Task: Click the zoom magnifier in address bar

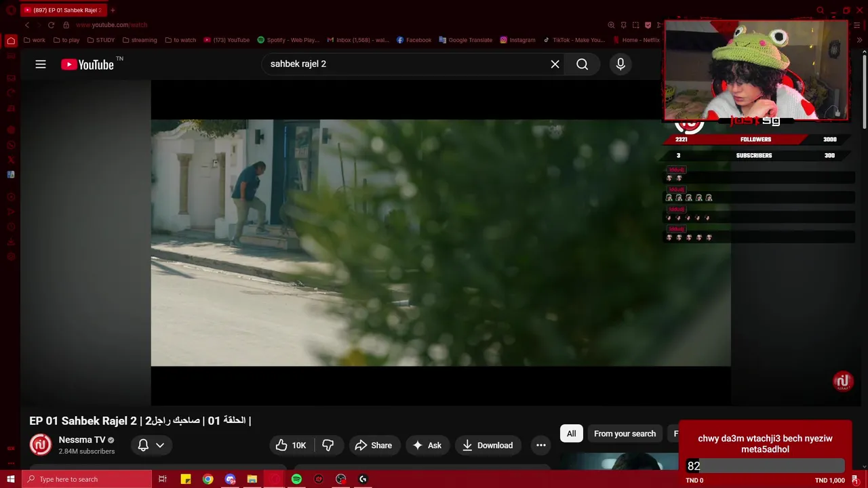Action: point(611,25)
